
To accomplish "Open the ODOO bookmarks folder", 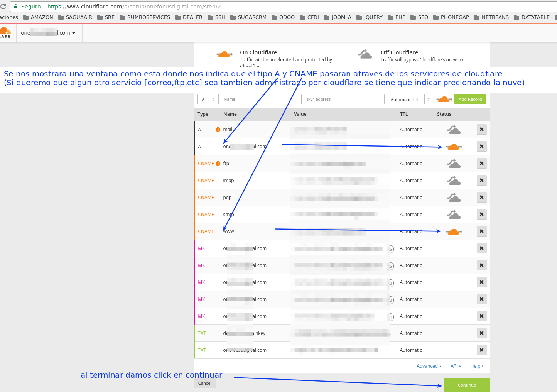I will [283, 17].
